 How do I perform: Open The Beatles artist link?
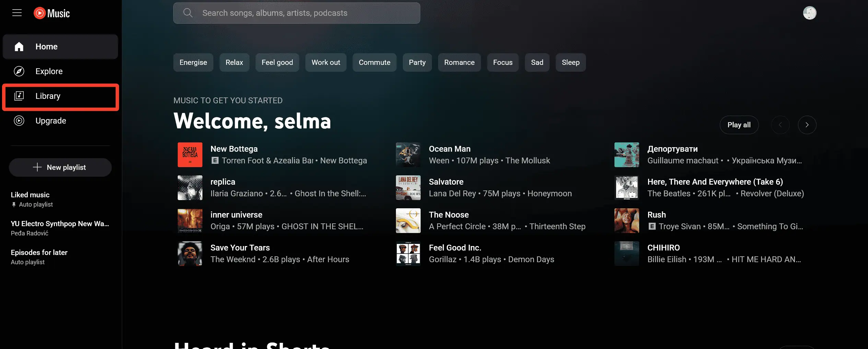[669, 194]
